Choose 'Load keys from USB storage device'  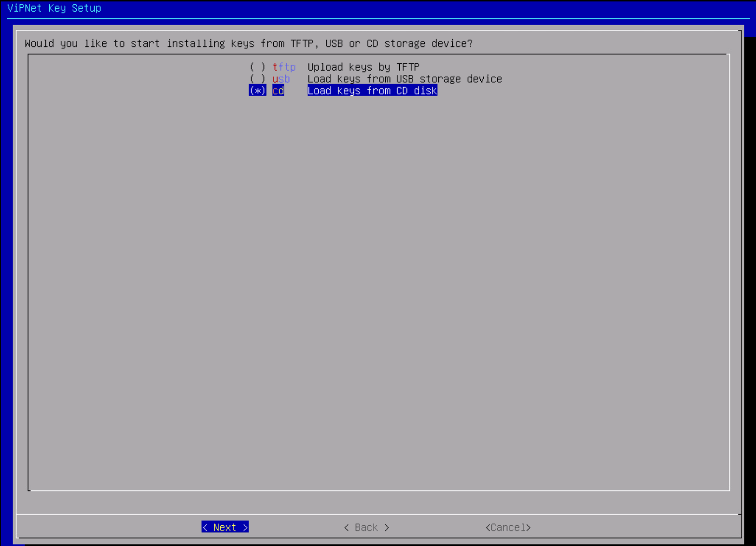405,78
